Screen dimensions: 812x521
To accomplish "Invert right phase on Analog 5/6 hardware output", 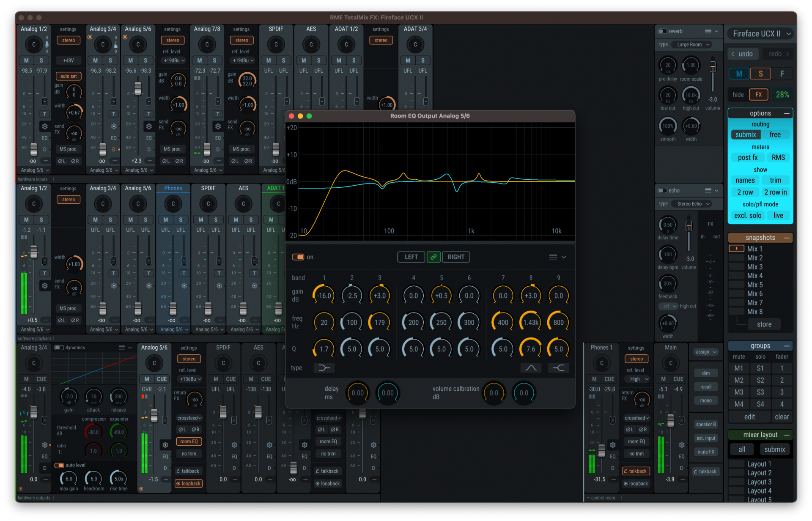I will 195,429.
